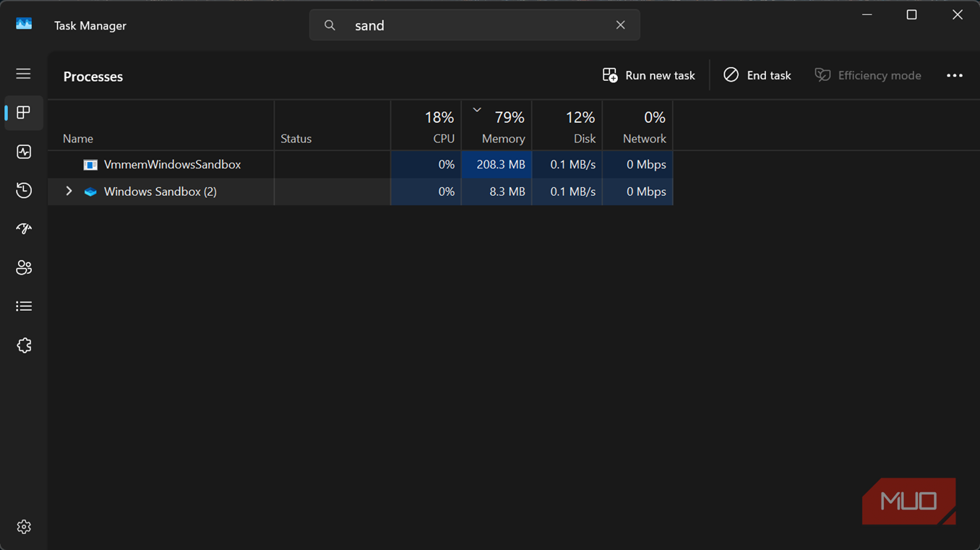The image size is (980, 550).
Task: Select the Windows Sandbox (2) process name
Action: (160, 192)
